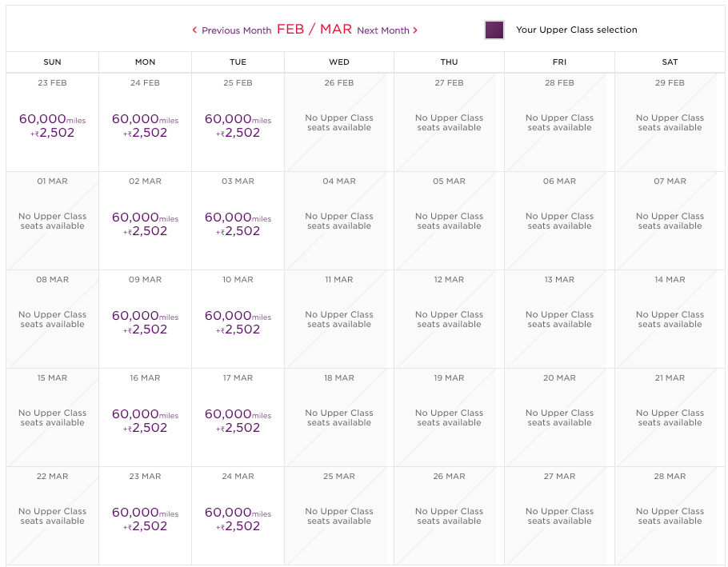Select 23 FEB fare of 60,000 miles
728x567 pixels.
click(53, 125)
